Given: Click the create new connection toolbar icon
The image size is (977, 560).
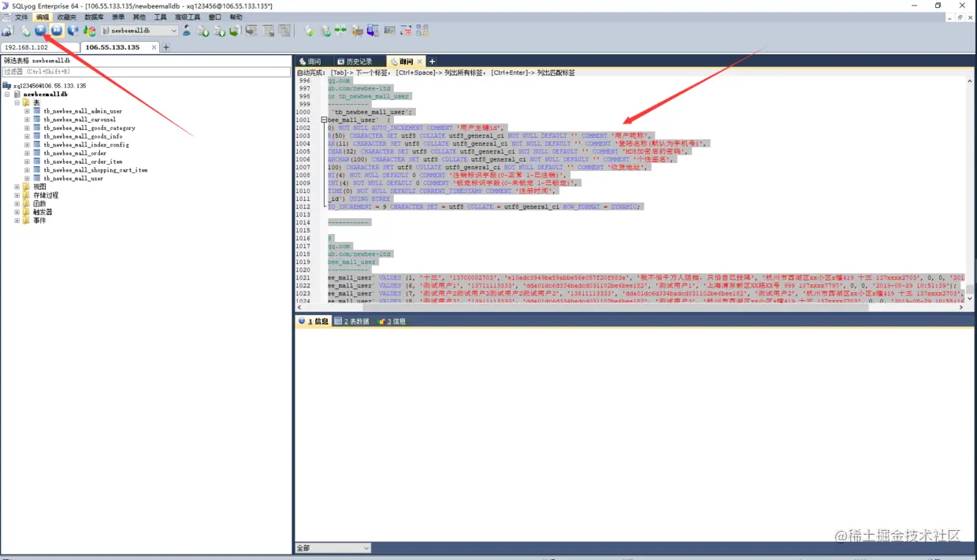Looking at the screenshot, I should click(x=8, y=31).
